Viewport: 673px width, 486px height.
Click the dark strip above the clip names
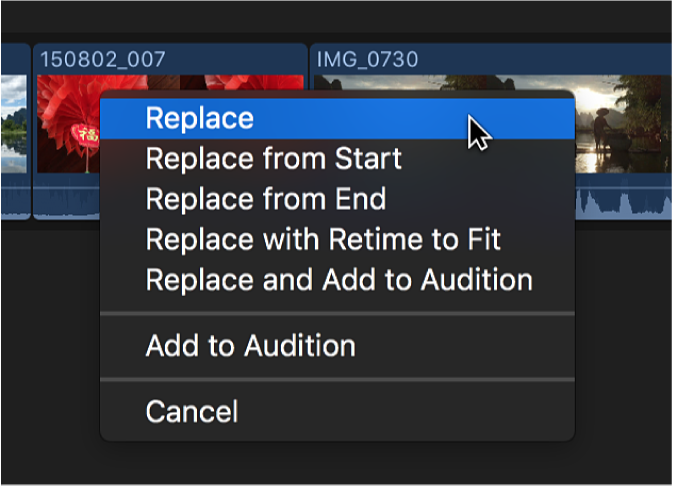pos(336,20)
